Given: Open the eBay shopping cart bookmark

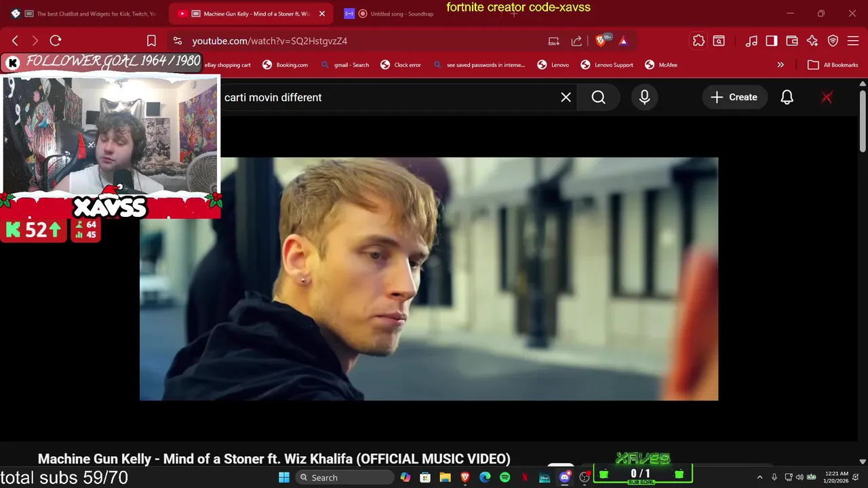Looking at the screenshot, I should click(x=228, y=65).
